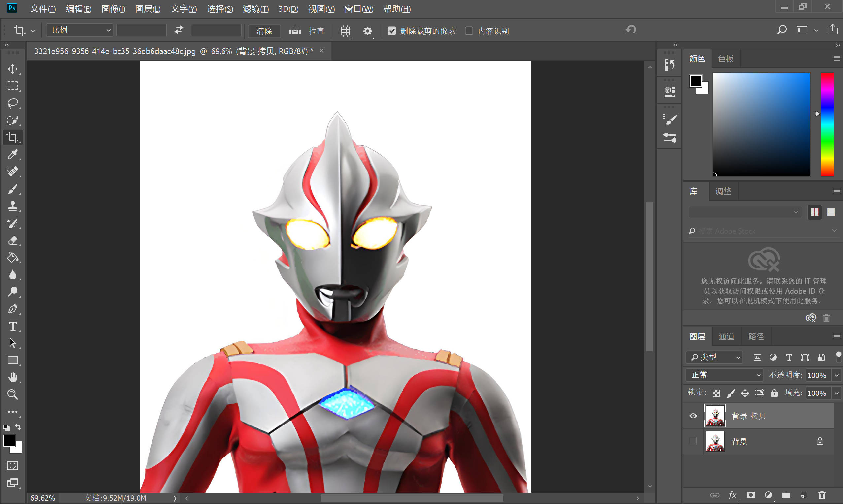
Task: Enable the Content-Aware checkbox
Action: pos(469,31)
